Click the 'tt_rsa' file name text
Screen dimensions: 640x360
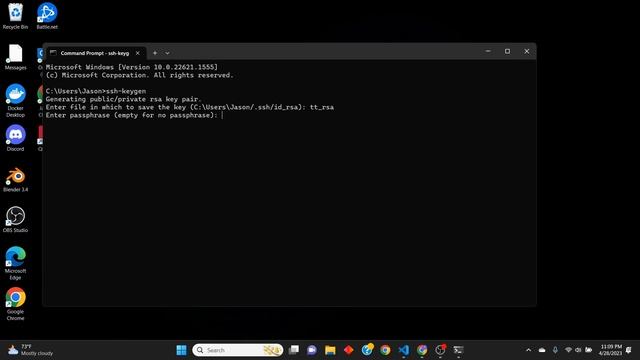[322, 107]
